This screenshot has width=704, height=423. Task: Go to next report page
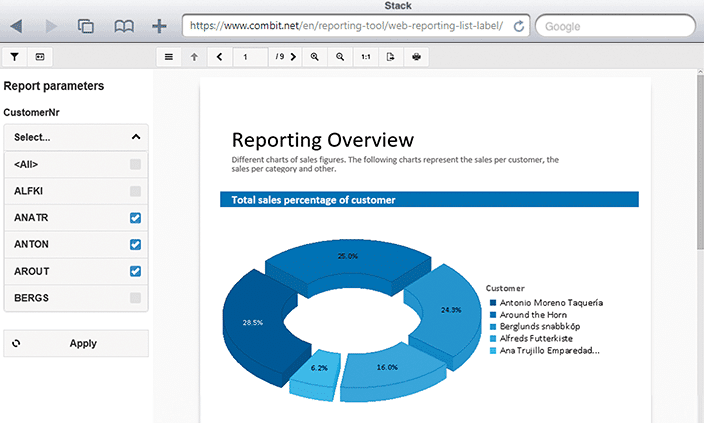tap(294, 57)
